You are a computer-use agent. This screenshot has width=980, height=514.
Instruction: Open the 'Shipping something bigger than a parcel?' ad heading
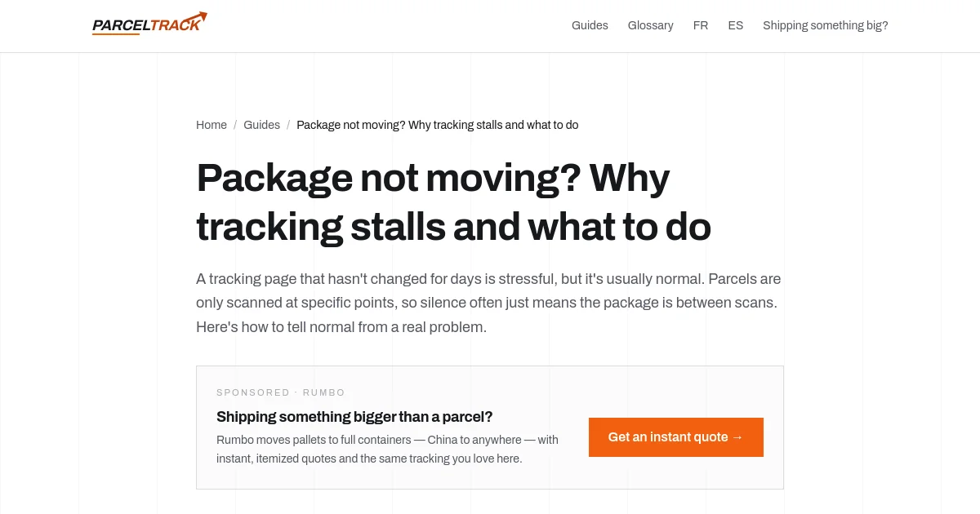(x=354, y=417)
